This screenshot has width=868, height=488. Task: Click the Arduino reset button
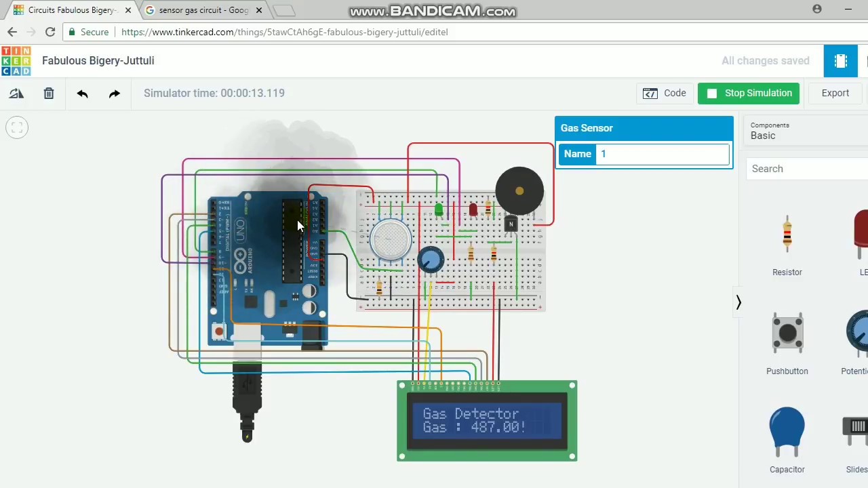click(x=218, y=331)
